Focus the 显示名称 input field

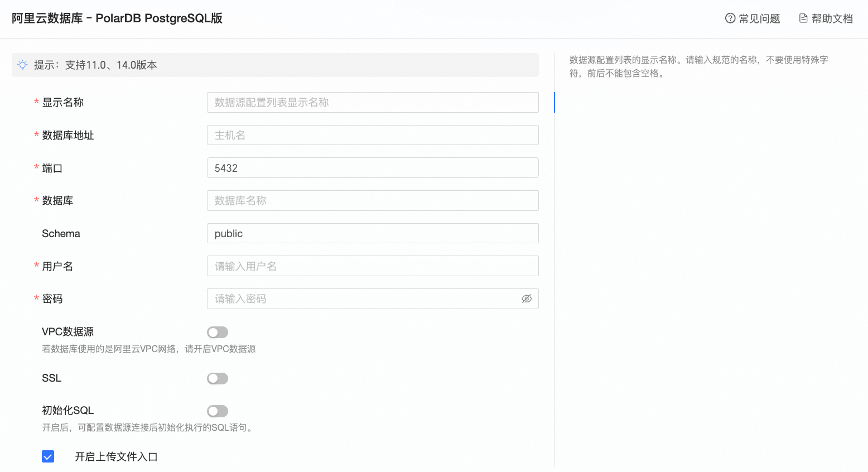pyautogui.click(x=373, y=103)
